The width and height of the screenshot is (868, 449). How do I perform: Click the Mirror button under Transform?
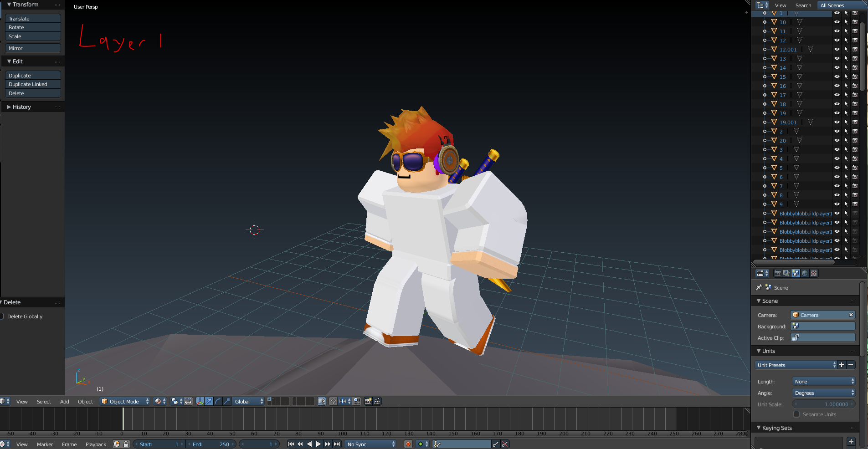click(x=32, y=48)
